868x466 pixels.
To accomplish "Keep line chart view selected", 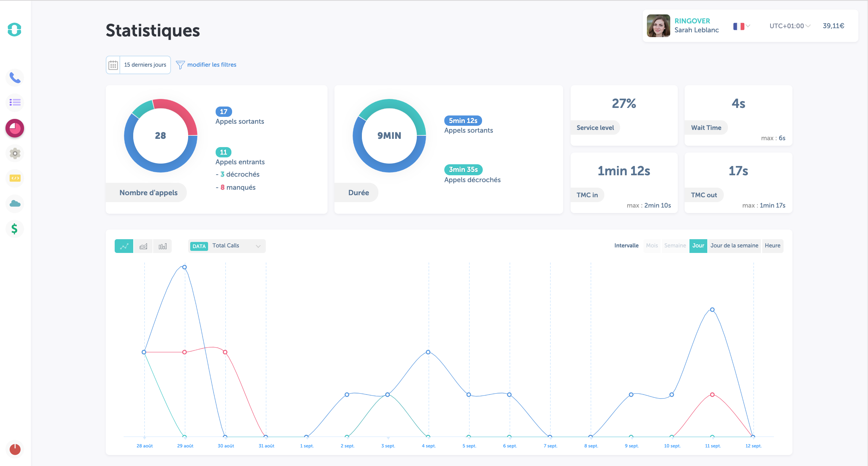I will [x=124, y=246].
